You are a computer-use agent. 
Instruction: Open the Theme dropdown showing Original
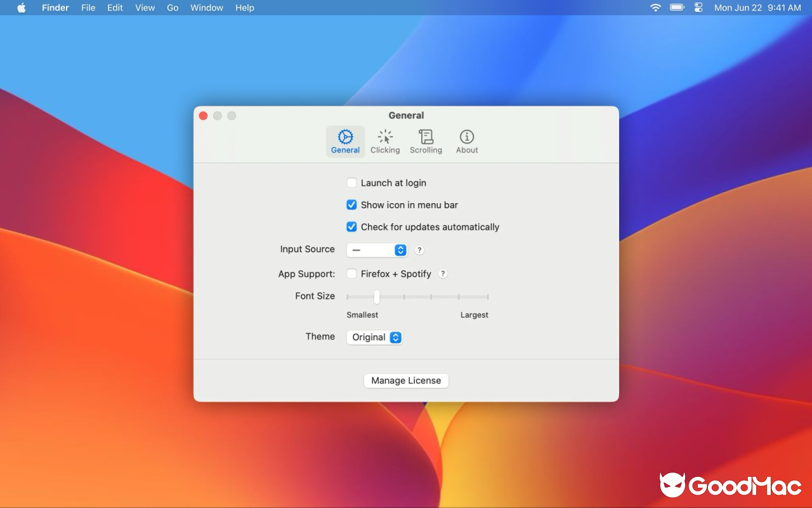374,337
